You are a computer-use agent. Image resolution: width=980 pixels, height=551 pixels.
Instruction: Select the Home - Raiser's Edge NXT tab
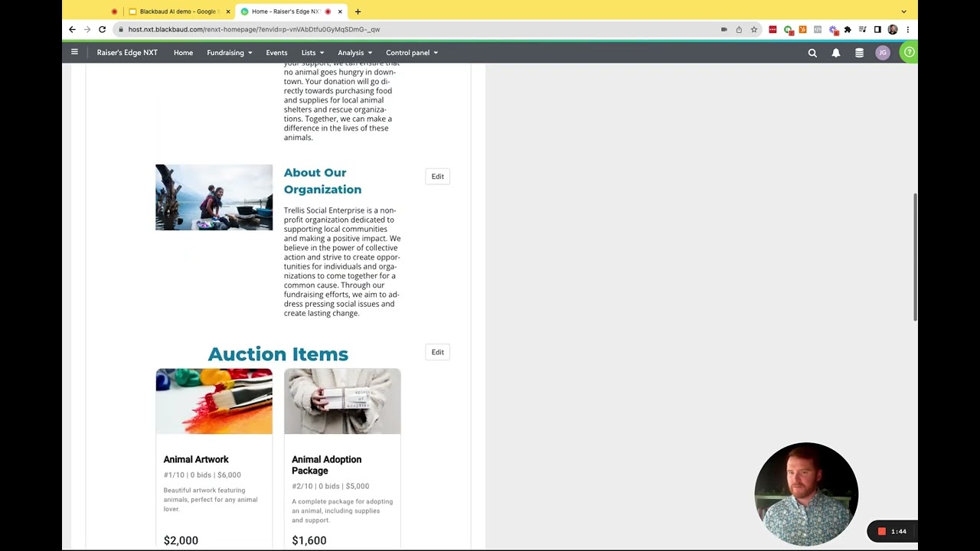coord(291,11)
